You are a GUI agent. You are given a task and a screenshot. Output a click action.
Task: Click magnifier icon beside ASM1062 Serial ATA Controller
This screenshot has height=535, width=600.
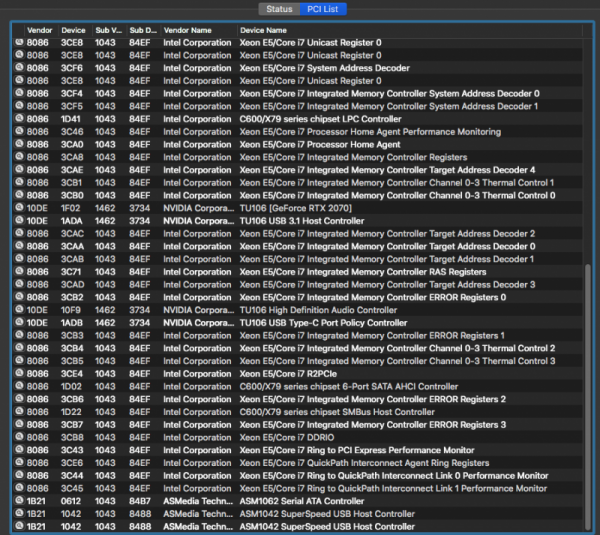pos(19,501)
